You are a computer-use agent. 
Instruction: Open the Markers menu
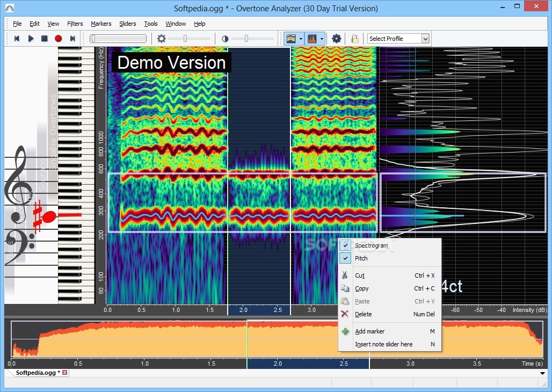(101, 24)
